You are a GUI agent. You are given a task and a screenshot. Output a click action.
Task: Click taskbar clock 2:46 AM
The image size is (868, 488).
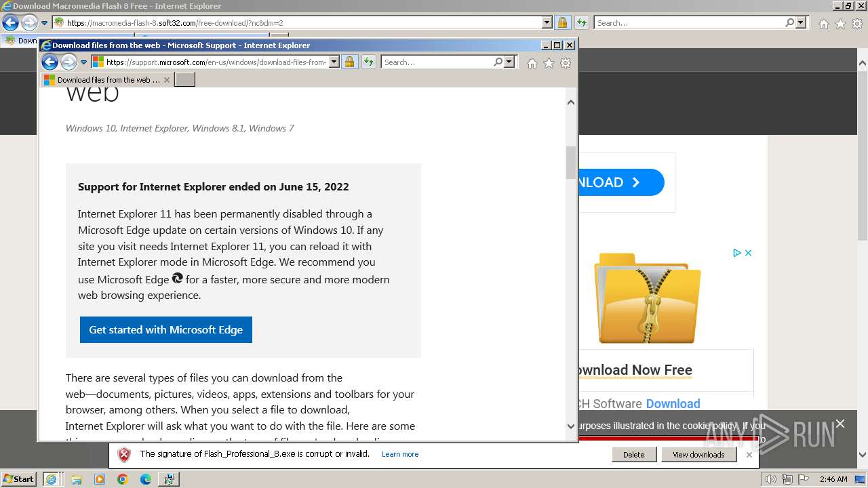coord(833,479)
